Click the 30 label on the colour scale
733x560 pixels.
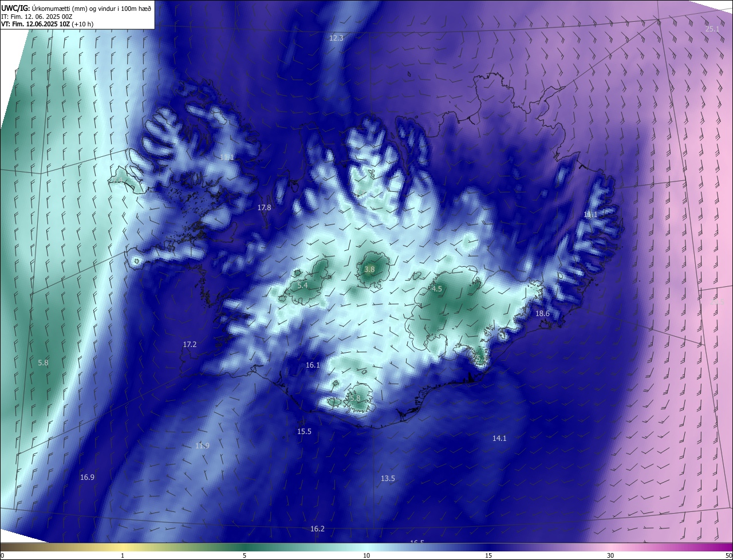point(610,555)
